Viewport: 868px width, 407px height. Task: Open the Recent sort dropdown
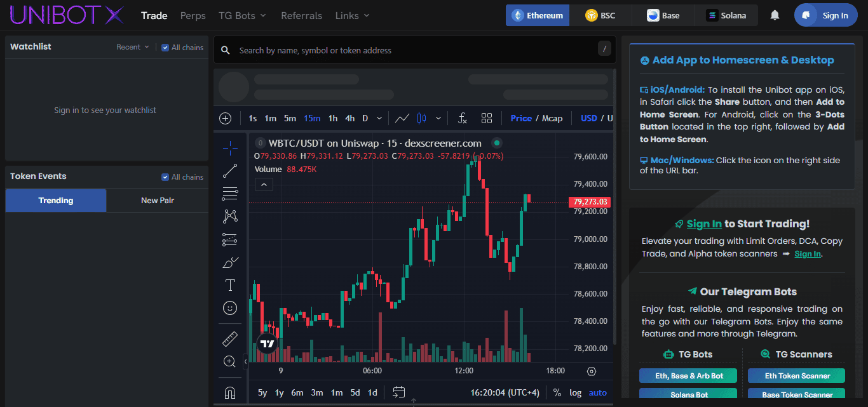click(x=133, y=47)
